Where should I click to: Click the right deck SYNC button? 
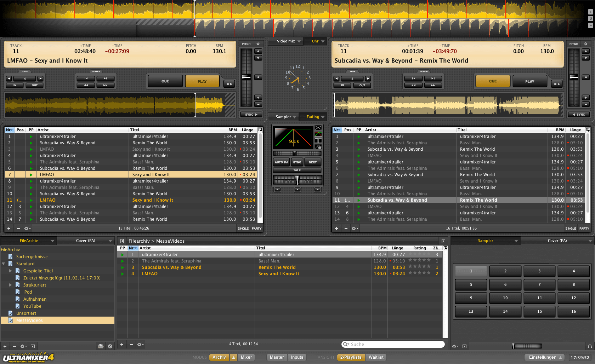point(579,115)
